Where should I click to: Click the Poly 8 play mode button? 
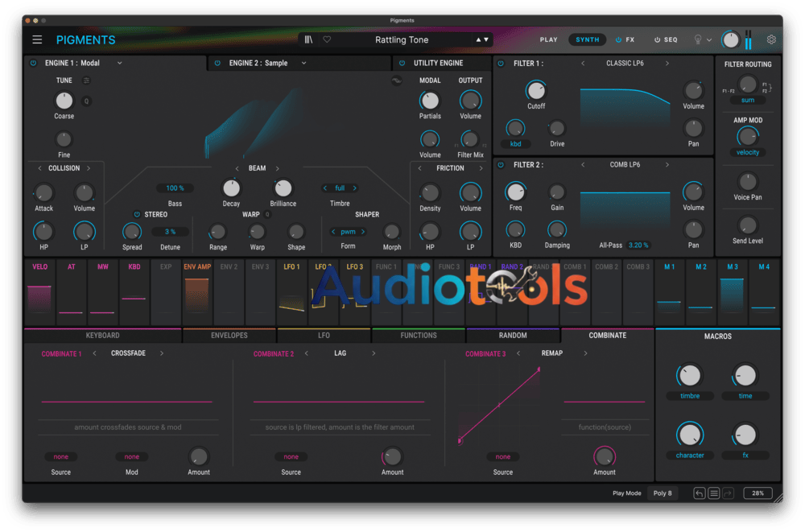662,493
